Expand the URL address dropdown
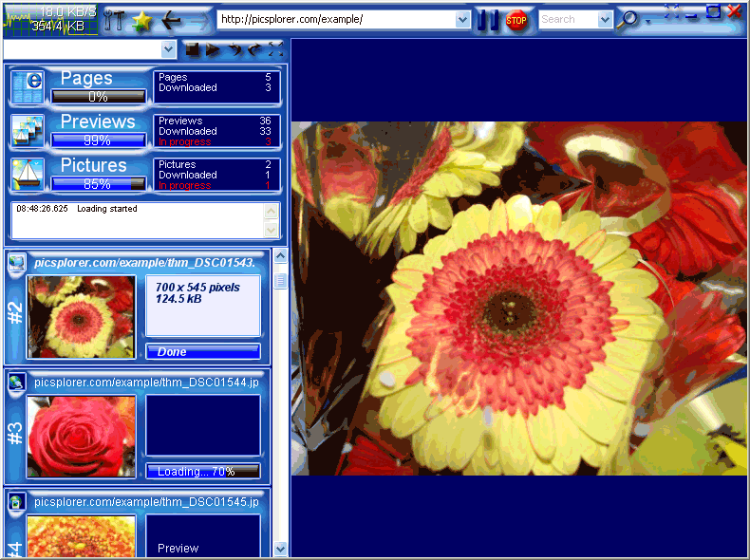Screen dimensions: 750x560 462,20
